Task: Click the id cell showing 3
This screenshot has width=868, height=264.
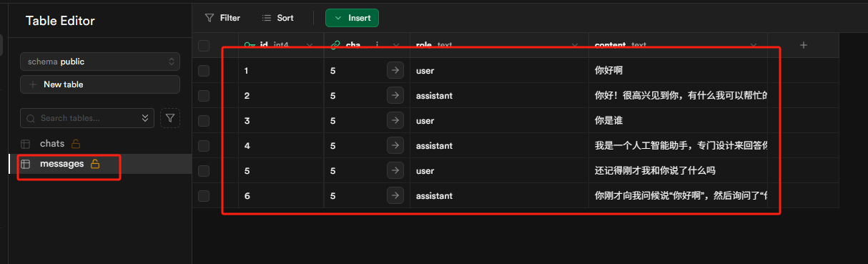Action: pos(281,121)
